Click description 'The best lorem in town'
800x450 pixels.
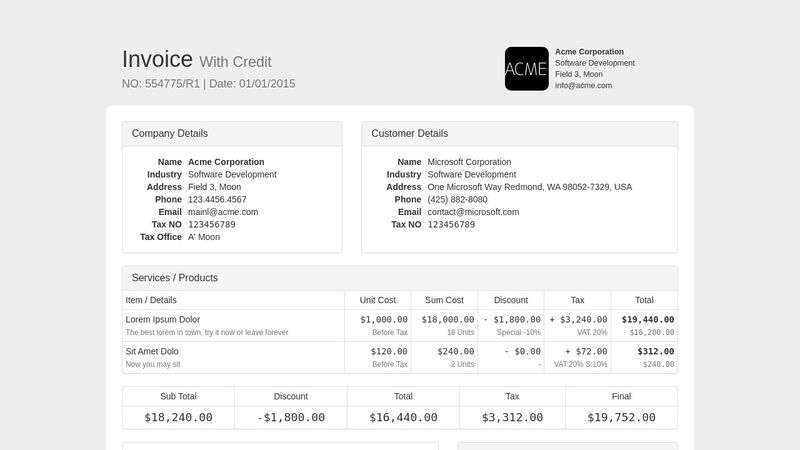[207, 332]
